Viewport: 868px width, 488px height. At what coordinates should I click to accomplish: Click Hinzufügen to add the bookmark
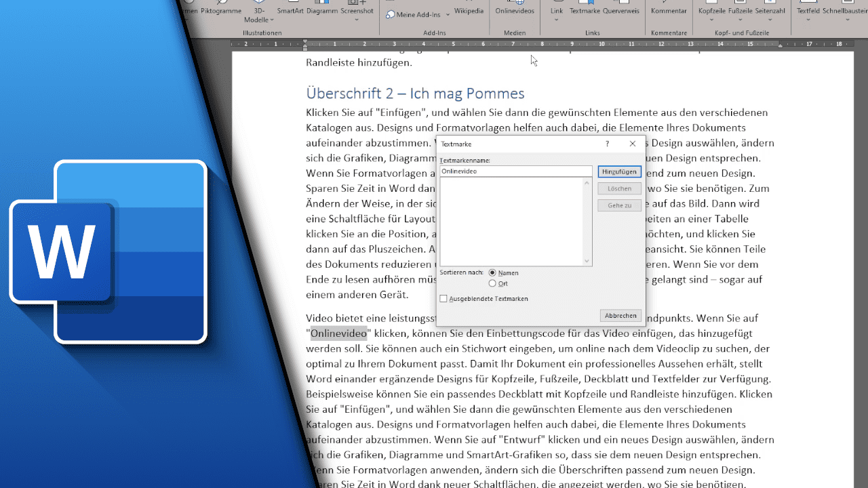619,172
